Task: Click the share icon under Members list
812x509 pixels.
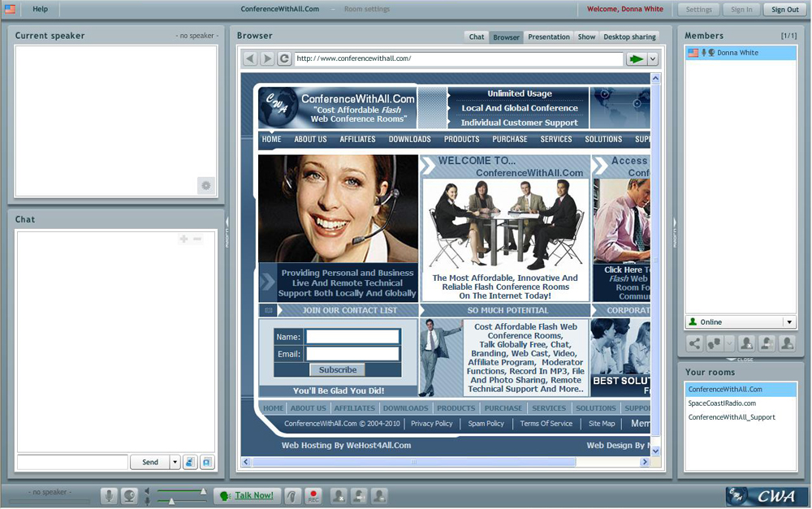Action: (x=694, y=343)
